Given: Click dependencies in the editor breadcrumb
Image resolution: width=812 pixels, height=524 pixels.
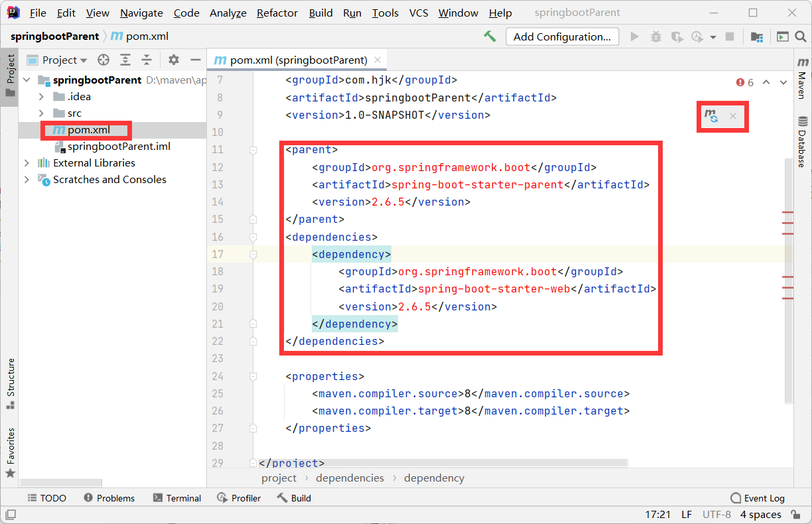Looking at the screenshot, I should click(x=350, y=478).
